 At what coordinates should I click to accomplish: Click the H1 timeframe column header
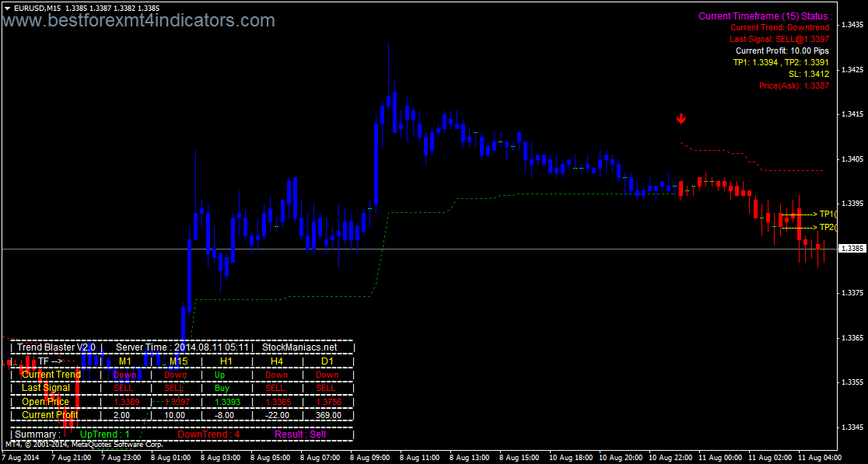[226, 361]
